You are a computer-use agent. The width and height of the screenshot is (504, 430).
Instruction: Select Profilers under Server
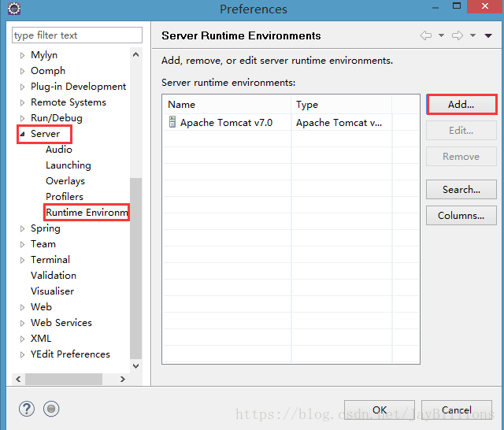(65, 197)
